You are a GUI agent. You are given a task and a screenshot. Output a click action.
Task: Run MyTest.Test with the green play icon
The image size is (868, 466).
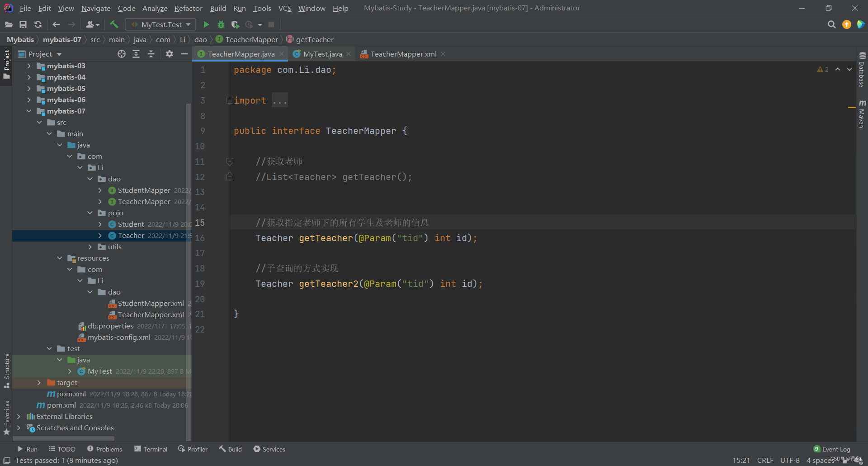tap(206, 24)
